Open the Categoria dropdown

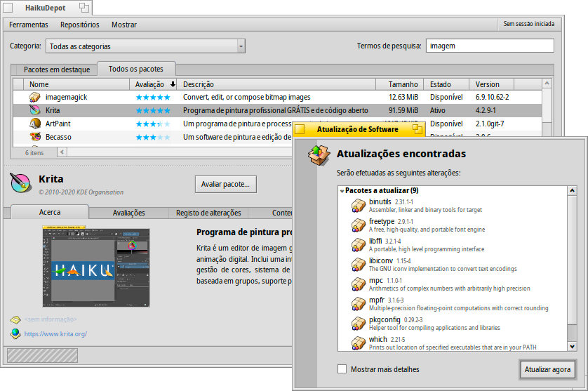coord(145,46)
